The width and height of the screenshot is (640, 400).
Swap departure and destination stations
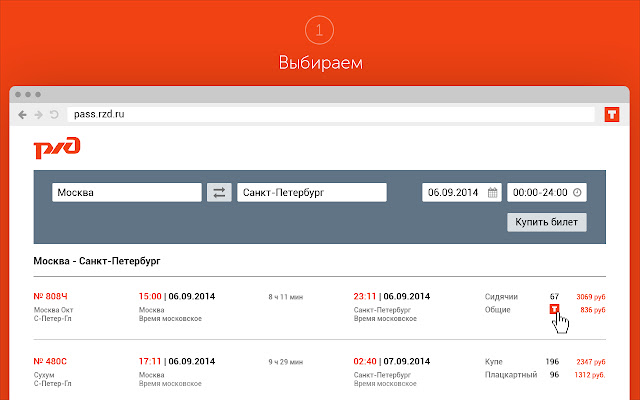coord(219,192)
